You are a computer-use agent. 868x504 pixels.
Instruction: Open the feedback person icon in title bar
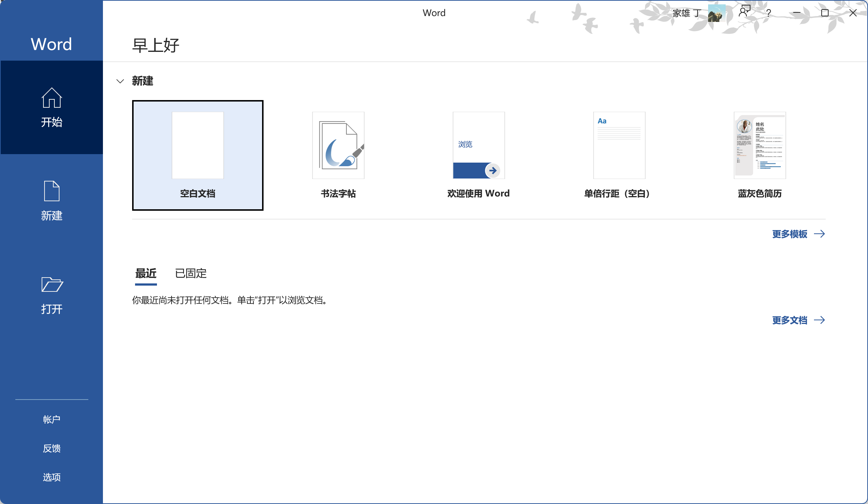tap(744, 12)
